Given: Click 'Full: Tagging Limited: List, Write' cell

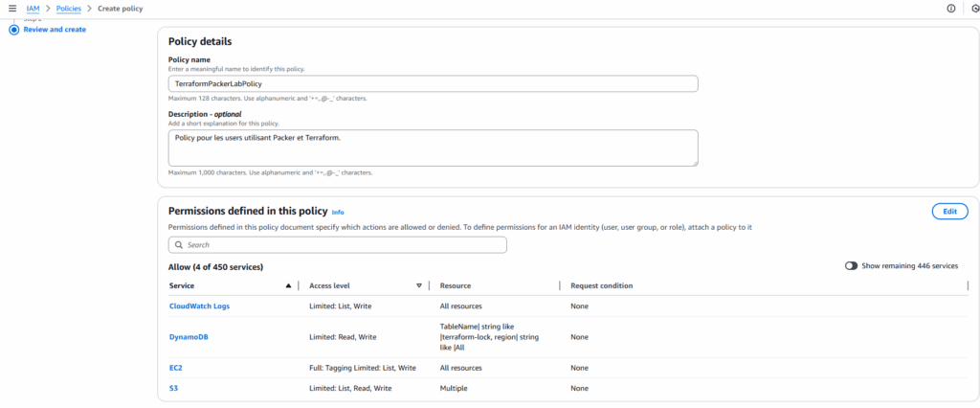Looking at the screenshot, I should (x=363, y=368).
